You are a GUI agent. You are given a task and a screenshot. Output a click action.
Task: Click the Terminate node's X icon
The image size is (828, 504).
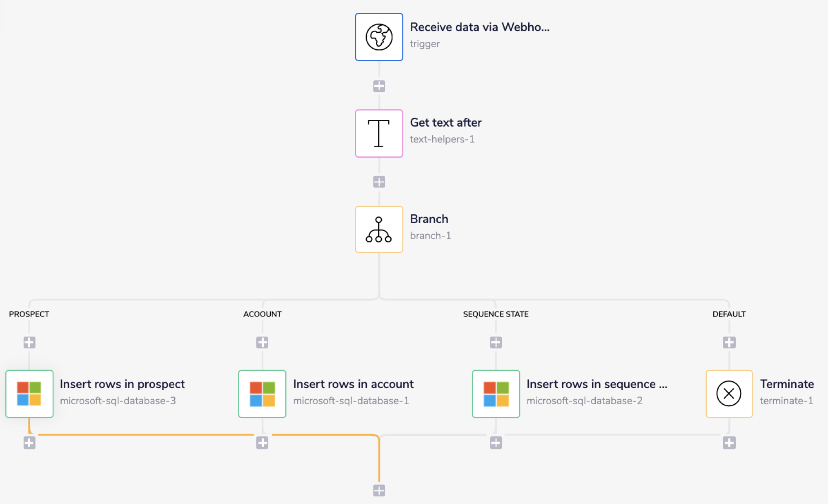[729, 394]
